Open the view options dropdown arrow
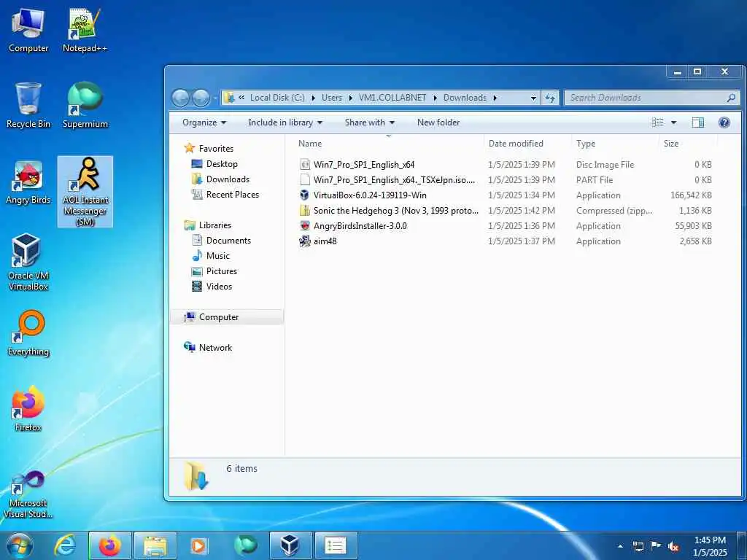This screenshot has width=747, height=560. pos(673,122)
